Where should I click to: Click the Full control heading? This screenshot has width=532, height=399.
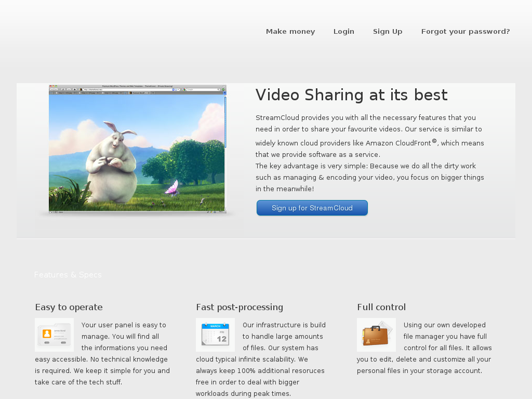381,307
